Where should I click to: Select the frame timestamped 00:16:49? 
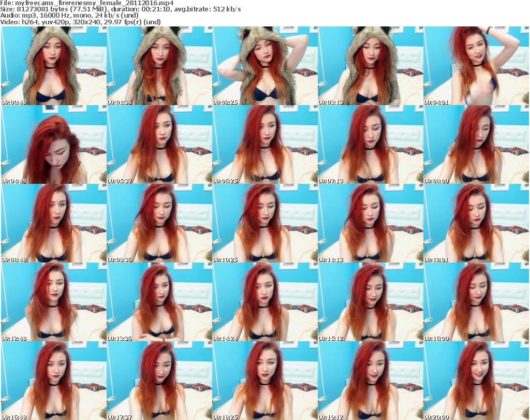(54, 381)
